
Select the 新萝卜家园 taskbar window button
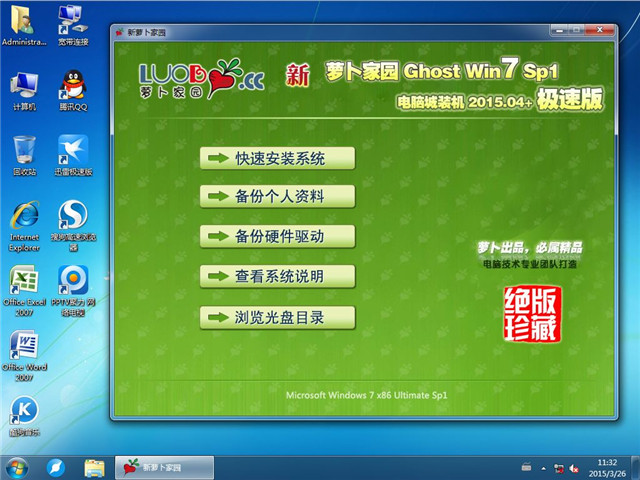point(164,468)
